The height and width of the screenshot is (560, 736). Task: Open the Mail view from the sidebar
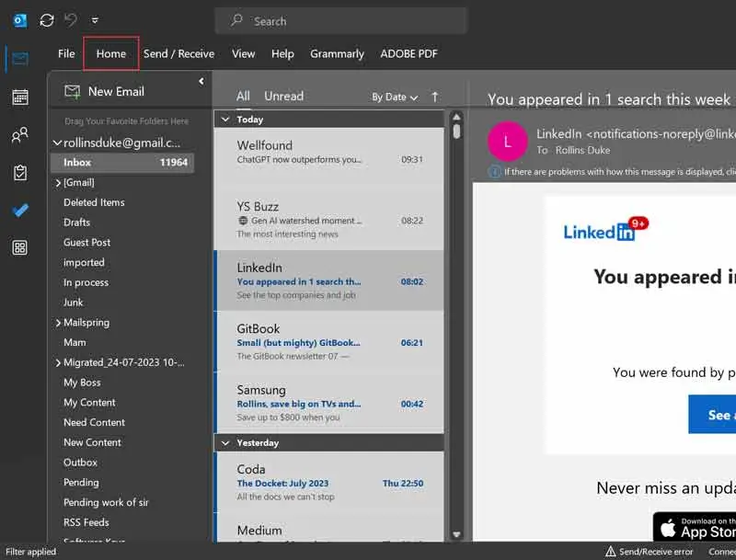point(19,59)
